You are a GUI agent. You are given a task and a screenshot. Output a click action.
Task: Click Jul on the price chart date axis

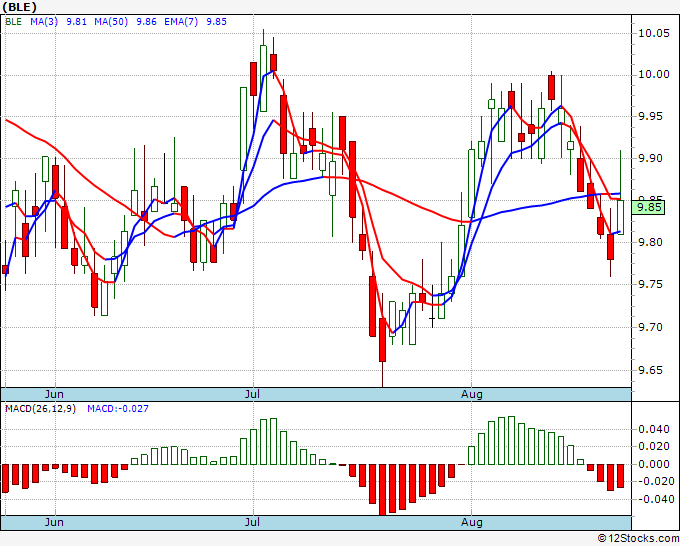[x=252, y=394]
